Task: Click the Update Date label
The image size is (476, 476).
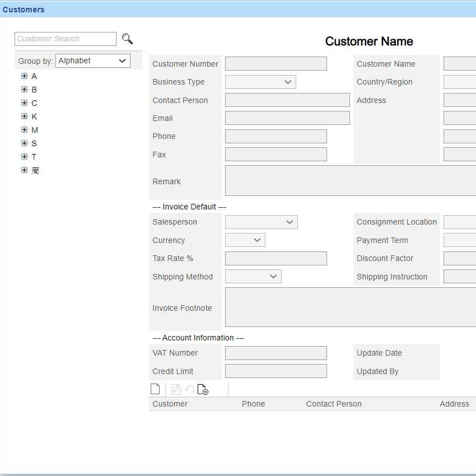Action: coord(379,353)
